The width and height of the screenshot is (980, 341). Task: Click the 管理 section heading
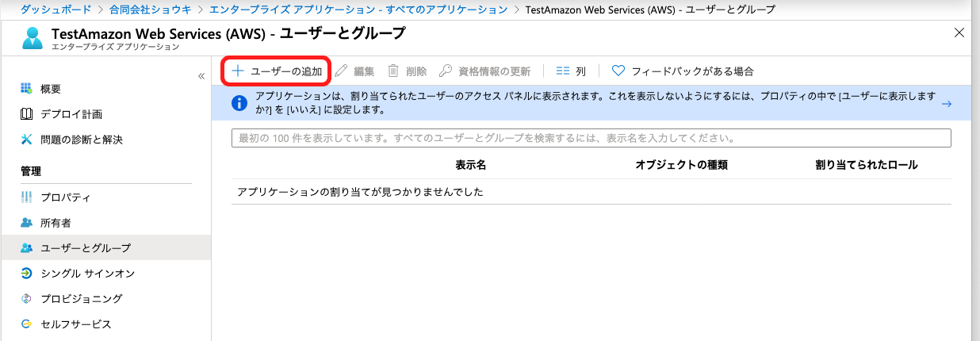(x=31, y=171)
